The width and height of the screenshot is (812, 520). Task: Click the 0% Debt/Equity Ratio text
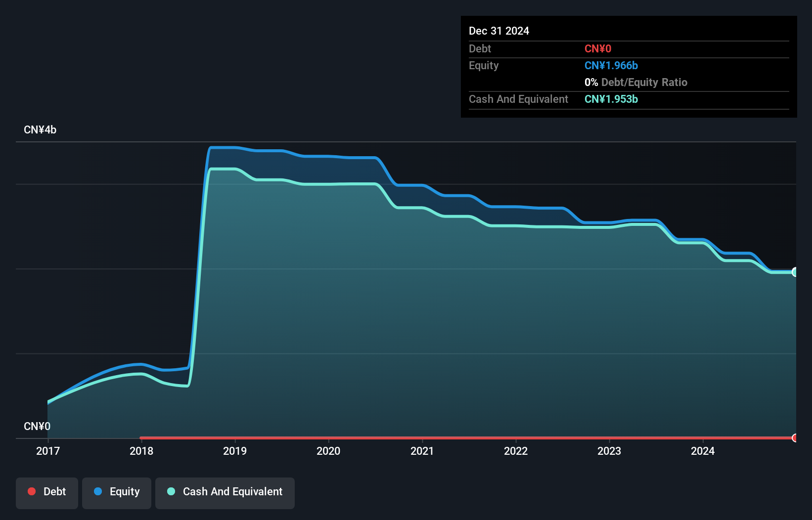coord(636,82)
